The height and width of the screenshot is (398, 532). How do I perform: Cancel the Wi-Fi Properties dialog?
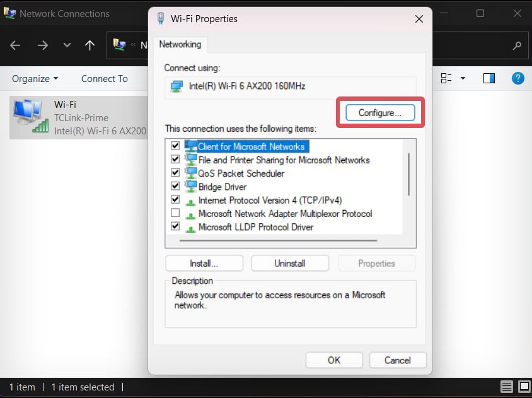pyautogui.click(x=398, y=360)
